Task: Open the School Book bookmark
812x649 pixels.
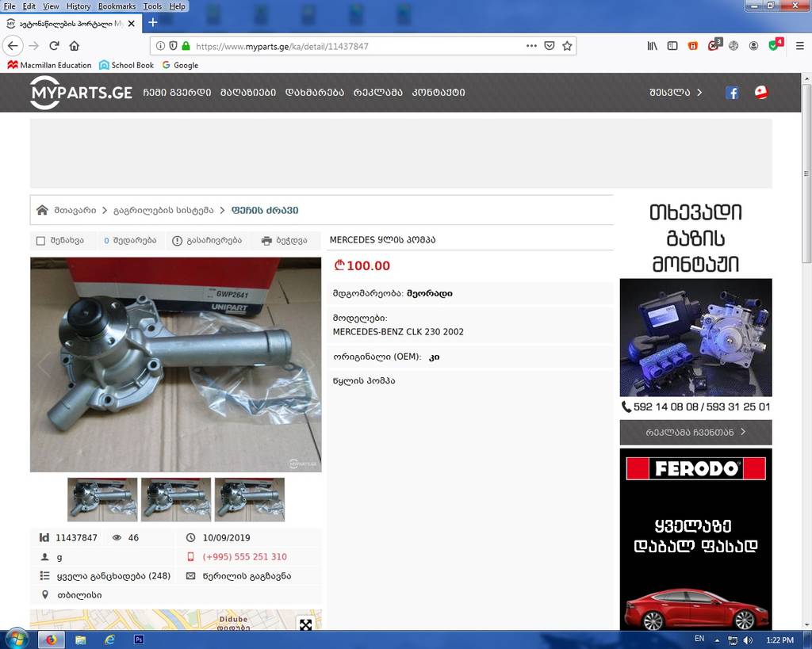Action: point(126,65)
